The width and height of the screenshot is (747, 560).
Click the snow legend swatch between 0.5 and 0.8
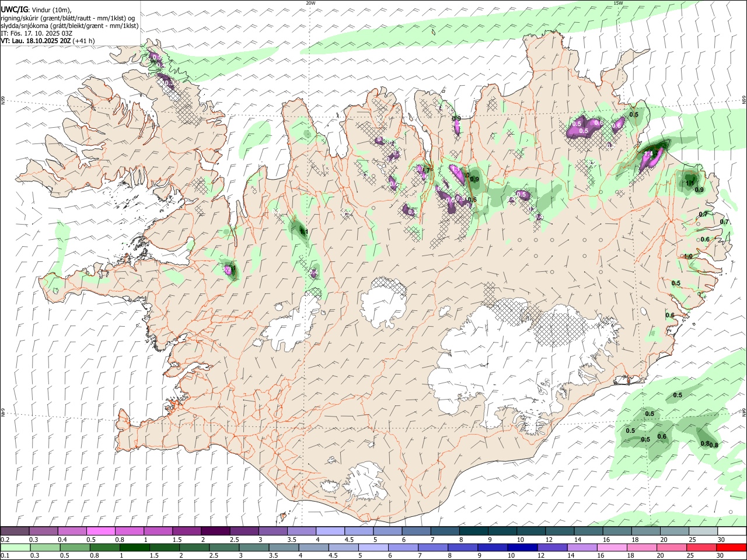(x=101, y=531)
